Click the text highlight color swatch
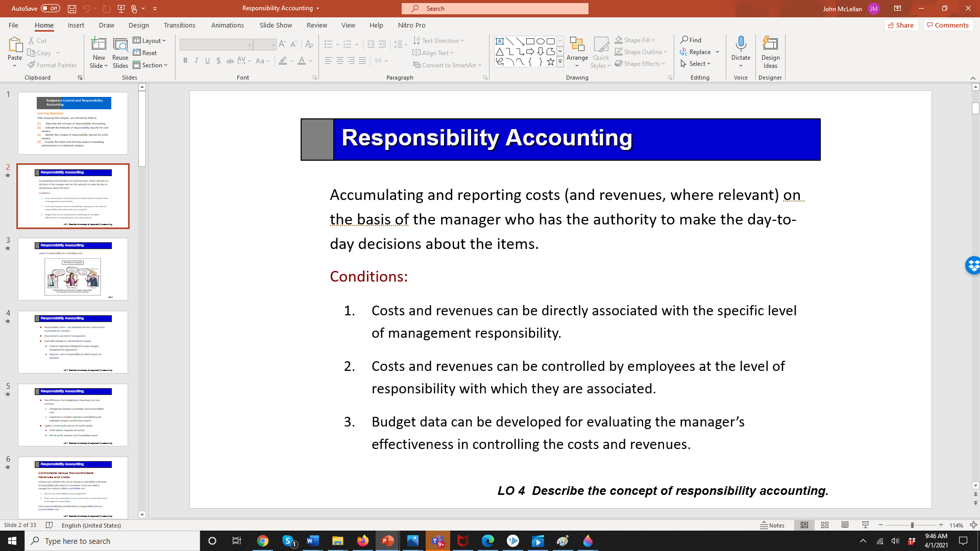The image size is (980, 551). click(283, 61)
